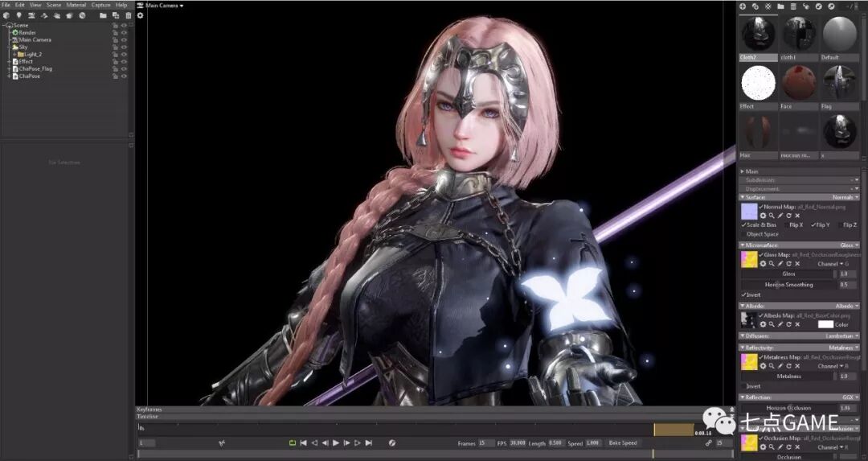The width and height of the screenshot is (868, 461).
Task: Enable Flip Z checkbox
Action: pyautogui.click(x=841, y=225)
